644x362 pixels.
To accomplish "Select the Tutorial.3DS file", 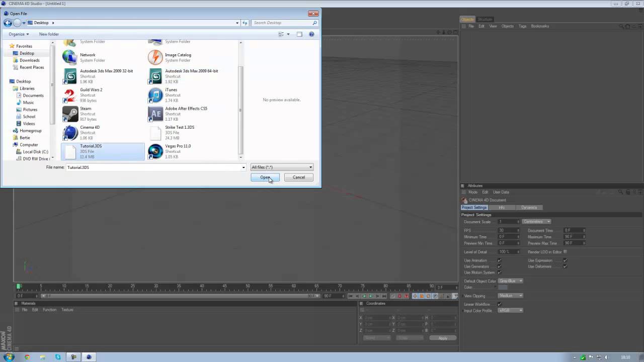I will click(x=103, y=151).
